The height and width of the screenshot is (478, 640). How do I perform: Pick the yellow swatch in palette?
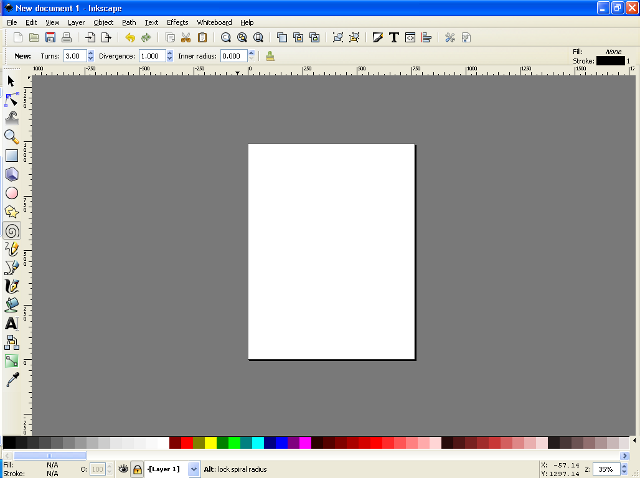point(211,442)
